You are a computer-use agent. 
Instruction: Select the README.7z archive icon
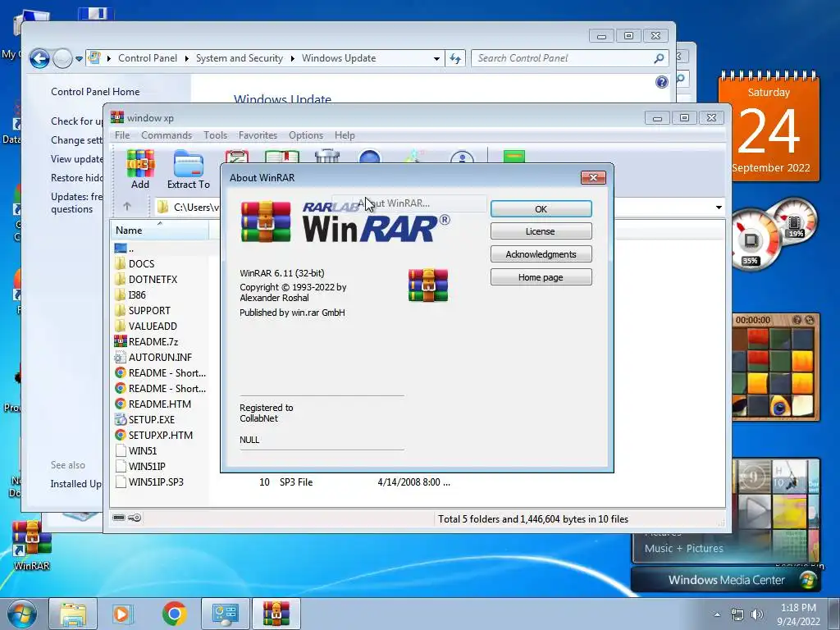pyautogui.click(x=120, y=341)
